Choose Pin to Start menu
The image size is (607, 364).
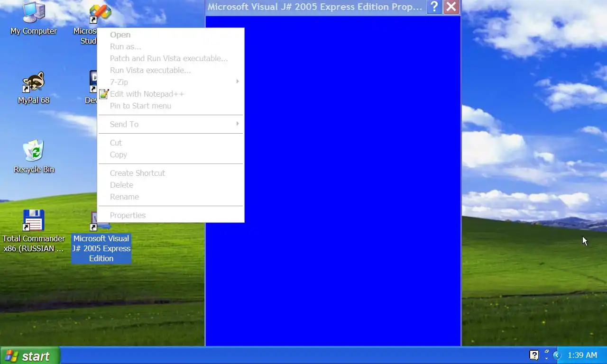171,106
